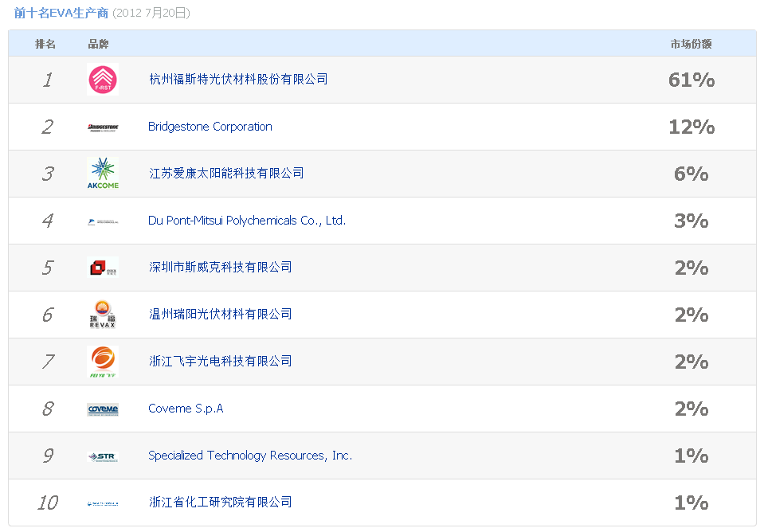
Task: Open 江苏爱康太阳能科技有限公司 link
Action: [226, 173]
